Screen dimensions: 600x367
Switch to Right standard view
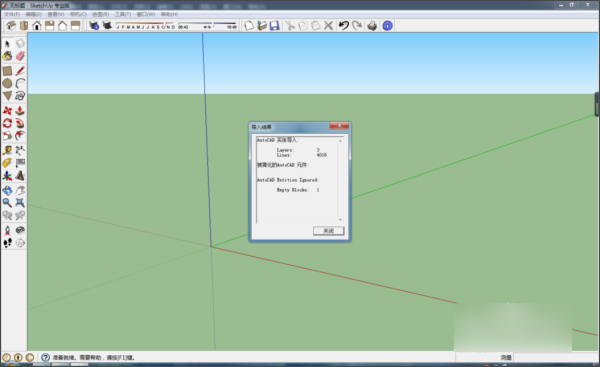pyautogui.click(x=50, y=26)
